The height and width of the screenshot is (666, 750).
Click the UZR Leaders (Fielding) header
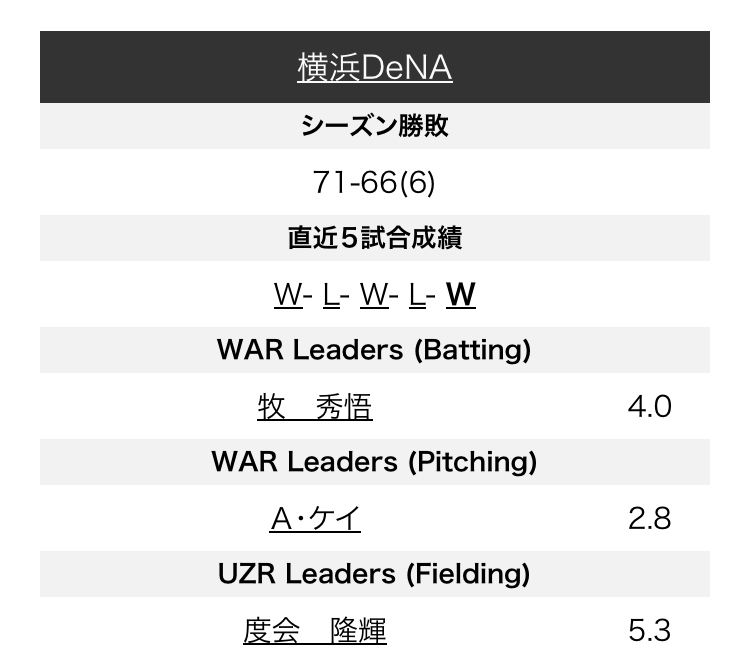tap(375, 574)
